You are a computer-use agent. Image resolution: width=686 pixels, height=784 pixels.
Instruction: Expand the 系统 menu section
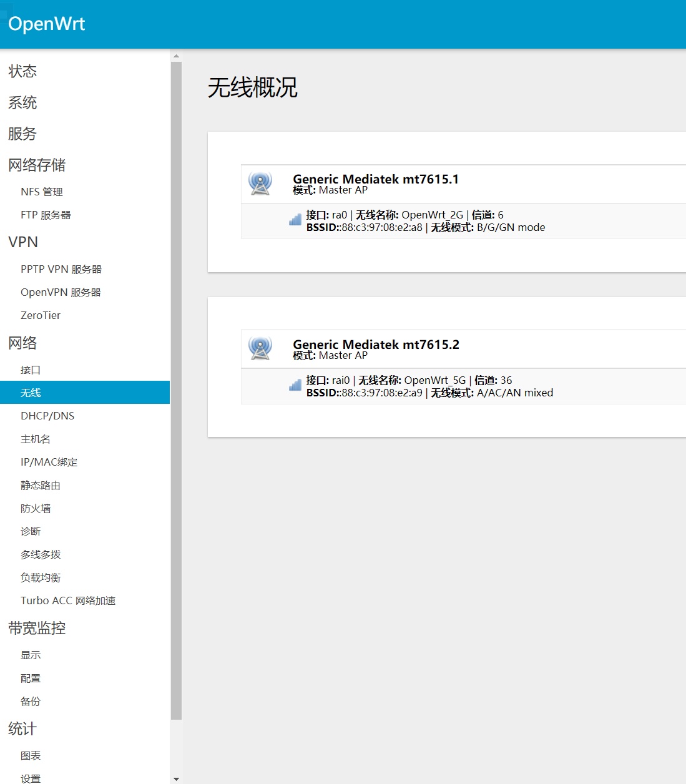click(x=22, y=102)
